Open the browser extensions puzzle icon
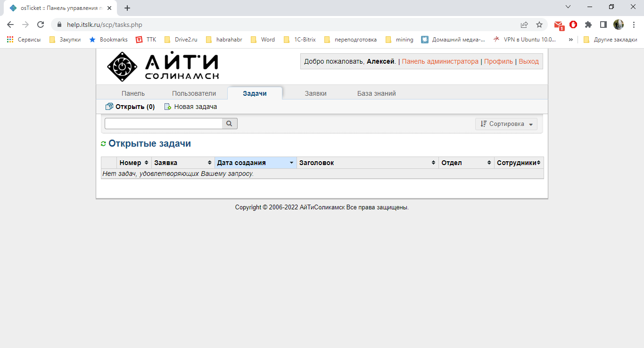Image resolution: width=644 pixels, height=348 pixels. pyautogui.click(x=588, y=25)
